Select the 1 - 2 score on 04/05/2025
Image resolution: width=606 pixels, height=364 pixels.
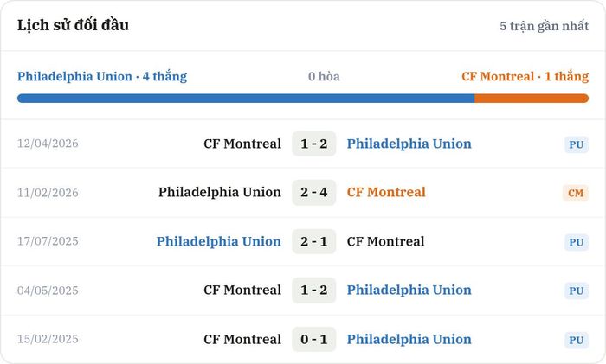(313, 290)
